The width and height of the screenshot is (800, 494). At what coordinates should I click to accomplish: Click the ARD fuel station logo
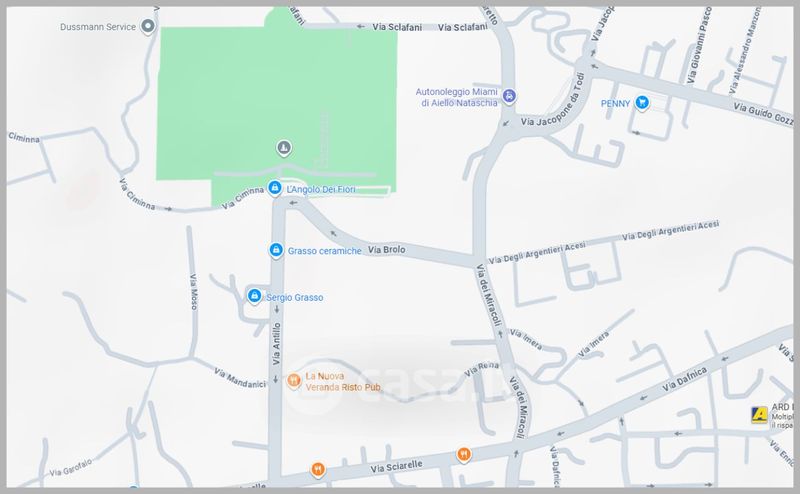click(759, 415)
